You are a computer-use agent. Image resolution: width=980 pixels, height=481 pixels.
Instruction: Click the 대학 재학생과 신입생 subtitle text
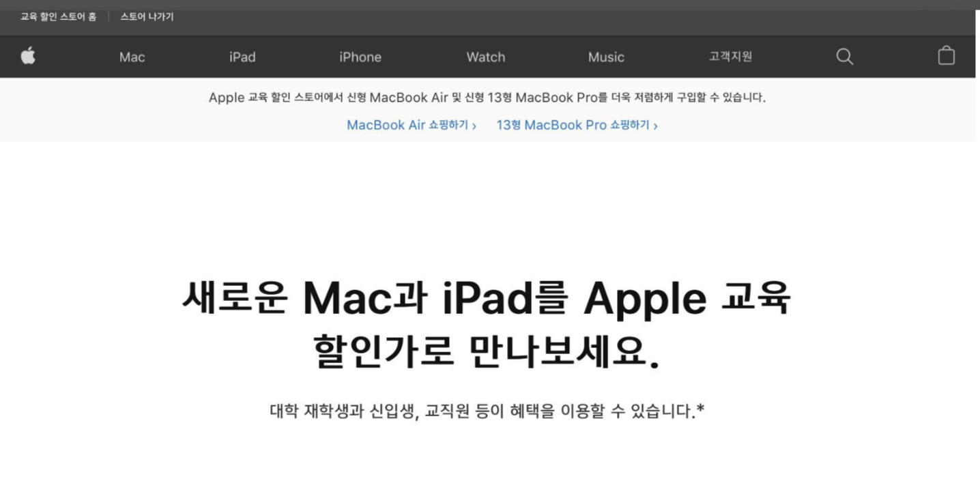click(x=487, y=411)
